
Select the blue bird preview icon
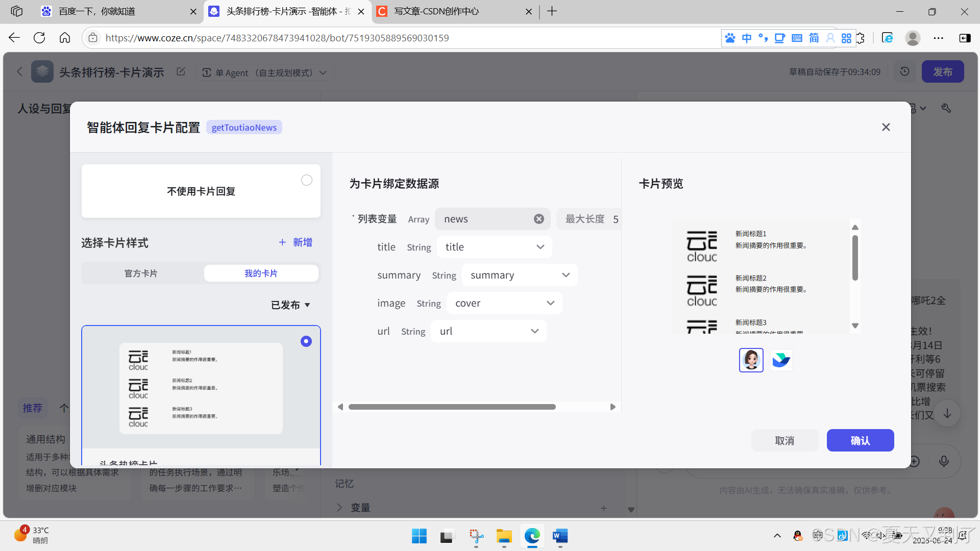[x=781, y=360]
